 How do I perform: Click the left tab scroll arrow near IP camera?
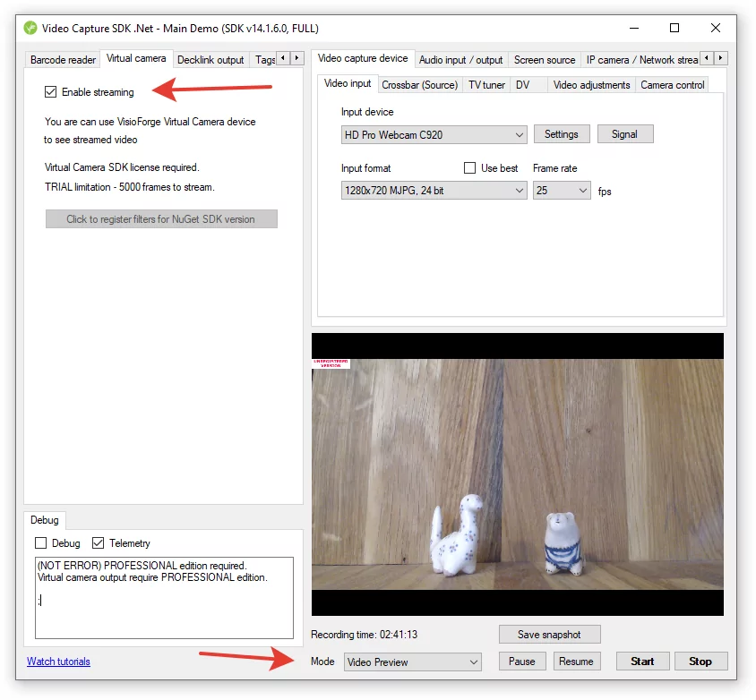(707, 58)
